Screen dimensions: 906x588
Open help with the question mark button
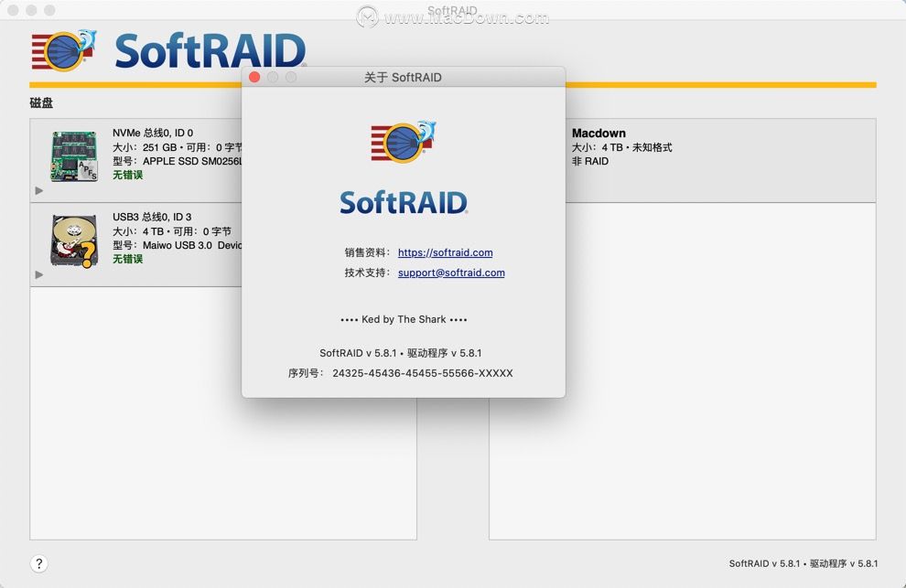click(38, 563)
